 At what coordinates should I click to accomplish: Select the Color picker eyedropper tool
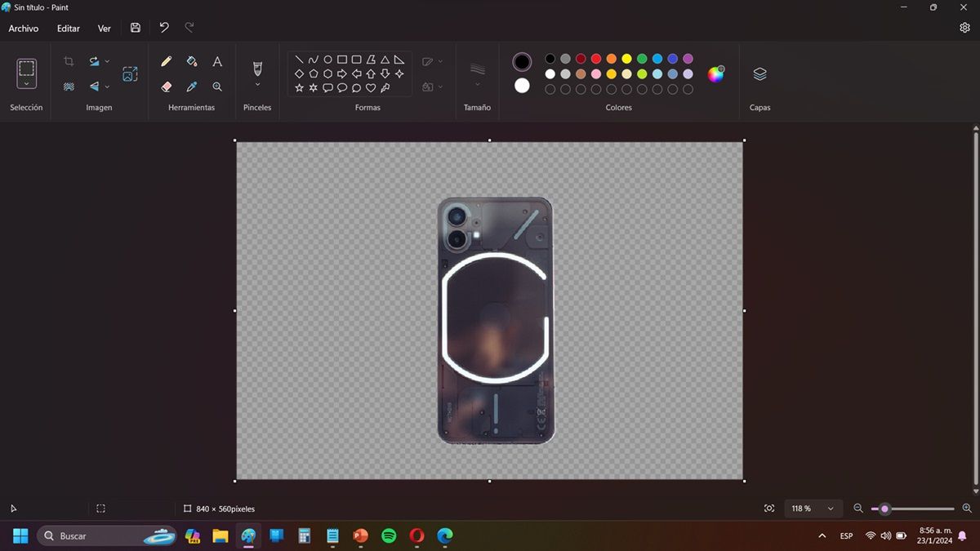click(x=192, y=87)
